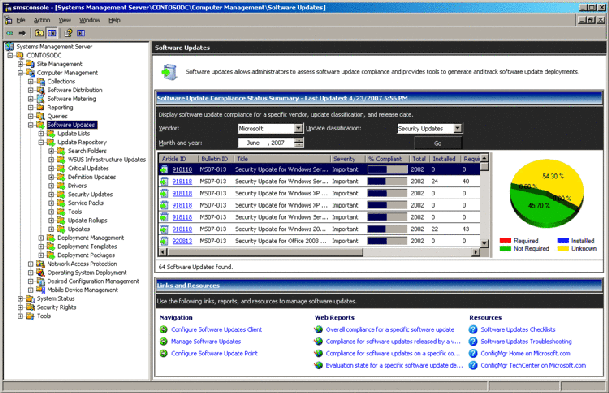Sort by the Bulletin ID column header

click(x=216, y=158)
